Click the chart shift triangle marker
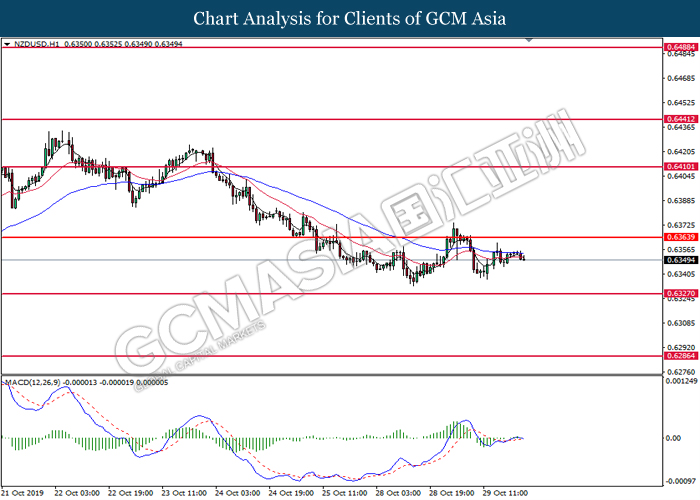Viewport: 700px width, 500px height. click(529, 40)
